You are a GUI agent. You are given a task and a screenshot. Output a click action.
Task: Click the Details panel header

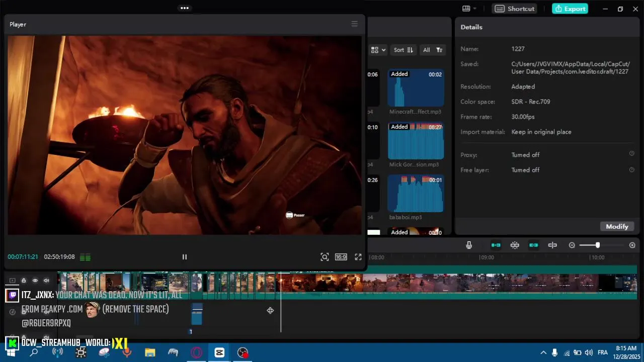pos(471,27)
